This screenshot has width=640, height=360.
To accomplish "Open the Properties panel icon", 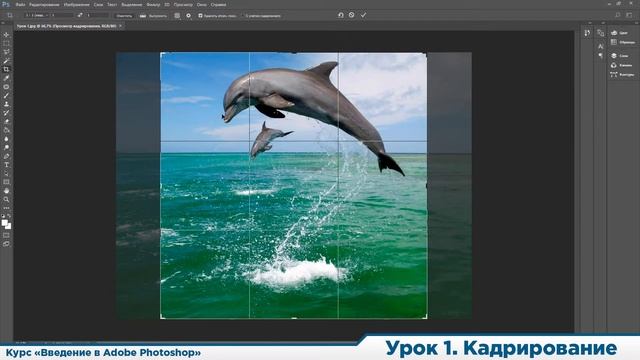I will (x=601, y=33).
